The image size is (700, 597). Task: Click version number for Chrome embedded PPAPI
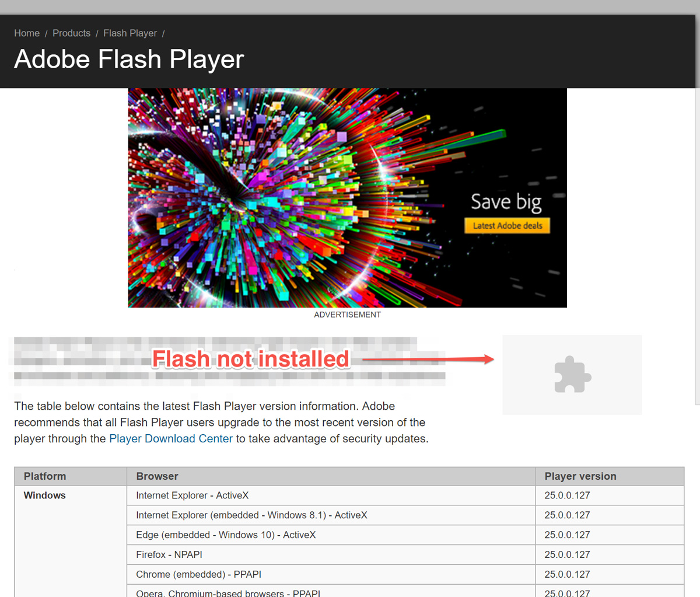(567, 575)
